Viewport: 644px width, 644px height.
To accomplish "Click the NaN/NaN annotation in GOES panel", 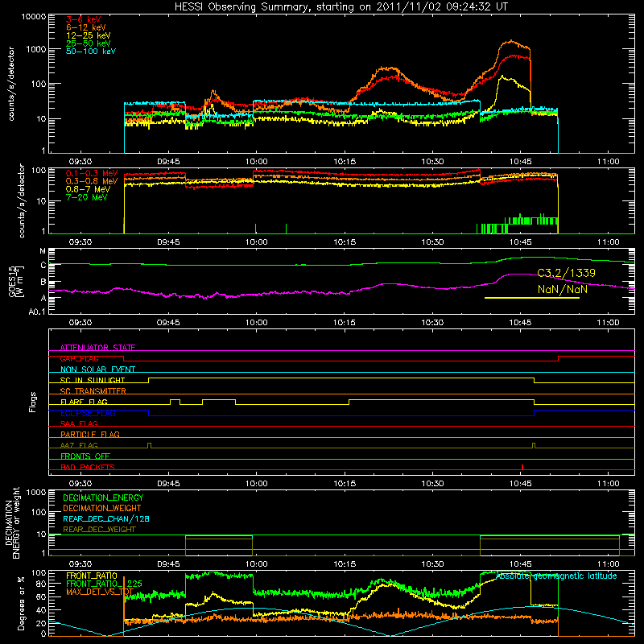I will pyautogui.click(x=562, y=289).
